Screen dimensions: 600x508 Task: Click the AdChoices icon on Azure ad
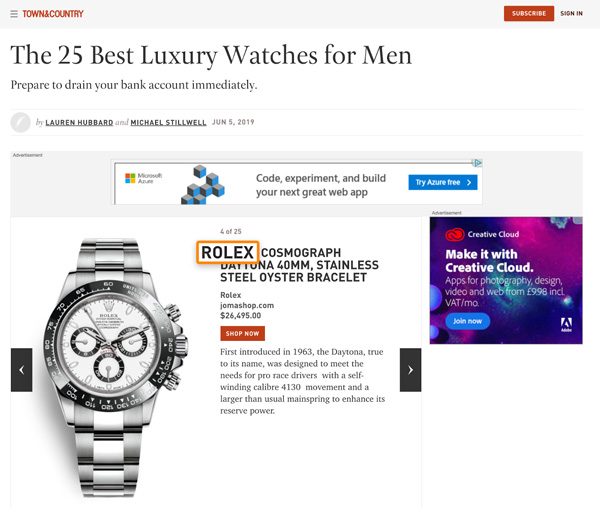(478, 163)
